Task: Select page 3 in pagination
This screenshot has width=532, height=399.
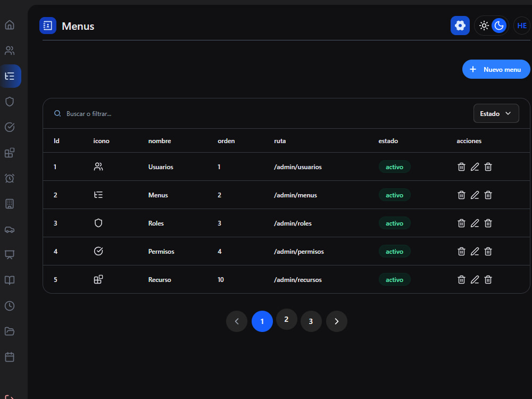Action: 311,321
